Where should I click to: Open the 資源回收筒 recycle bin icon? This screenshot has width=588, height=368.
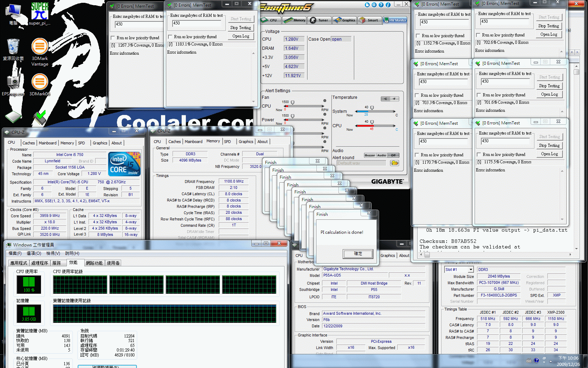pos(13,49)
